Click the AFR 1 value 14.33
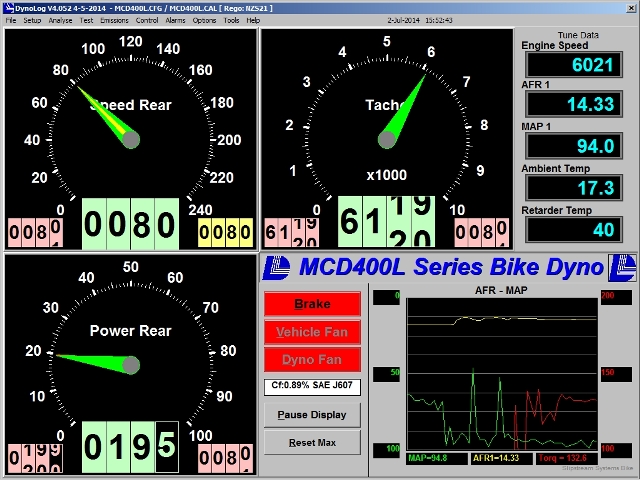 pos(574,104)
